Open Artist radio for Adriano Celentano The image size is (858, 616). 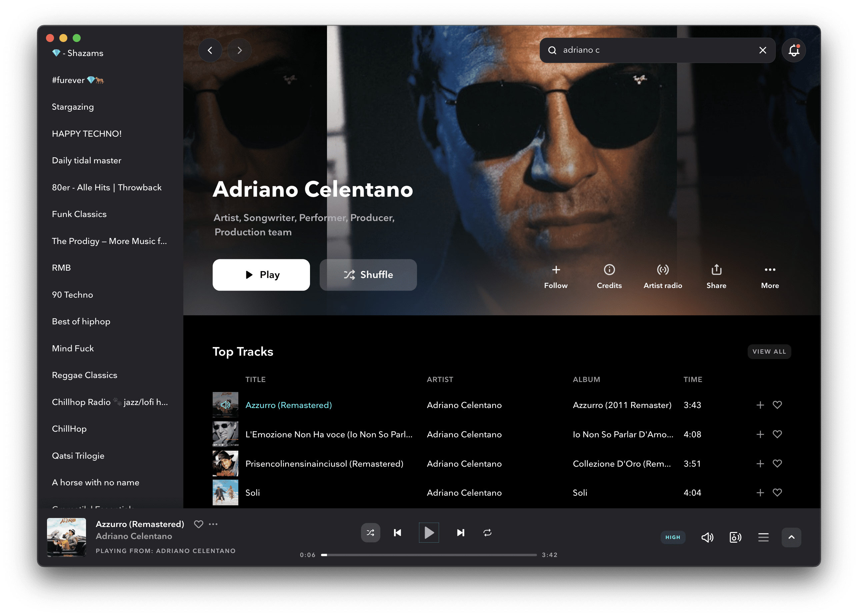(662, 270)
